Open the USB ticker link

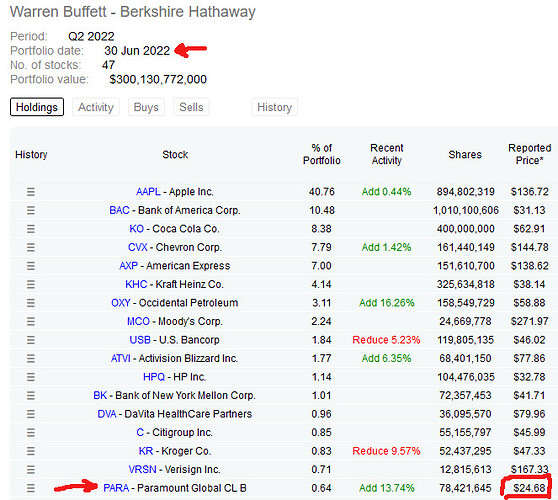coord(140,340)
